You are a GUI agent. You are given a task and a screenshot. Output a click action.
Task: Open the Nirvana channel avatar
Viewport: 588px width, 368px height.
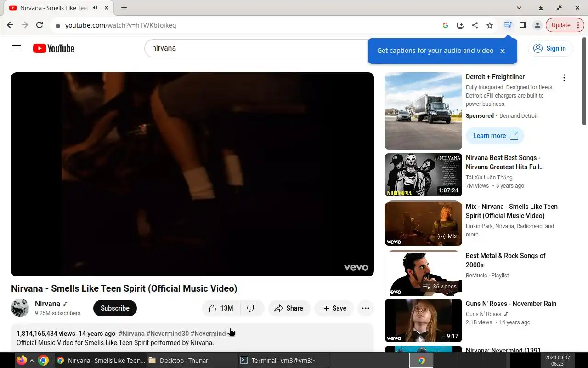click(20, 308)
